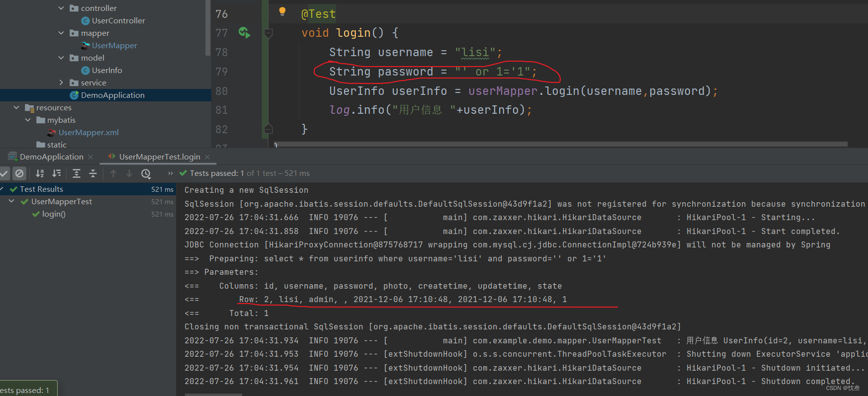Image resolution: width=868 pixels, height=396 pixels.
Task: Go to previous failed test arrow
Action: click(113, 173)
